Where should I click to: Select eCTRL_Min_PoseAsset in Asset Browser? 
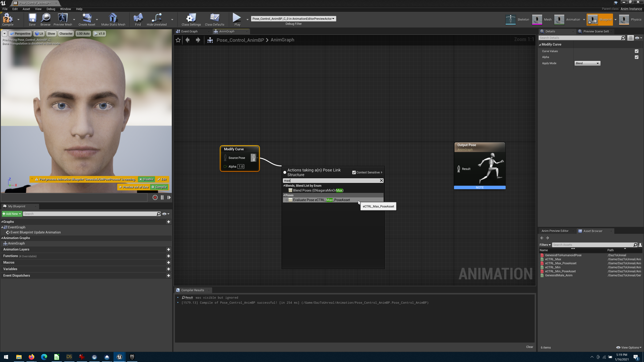pos(560,271)
